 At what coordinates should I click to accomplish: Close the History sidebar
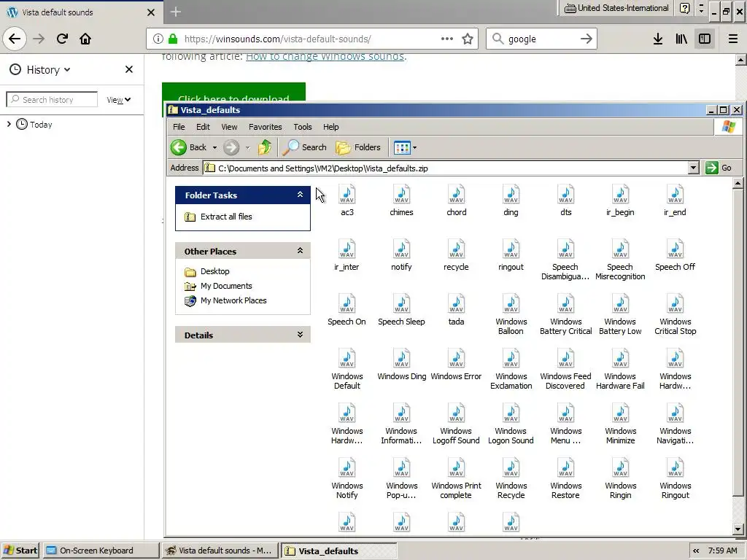point(128,69)
